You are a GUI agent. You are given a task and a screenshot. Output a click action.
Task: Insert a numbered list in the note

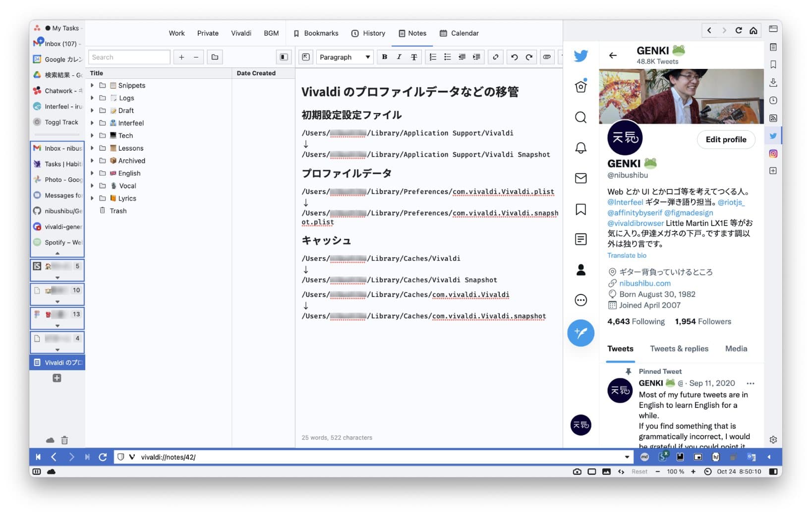tap(433, 57)
